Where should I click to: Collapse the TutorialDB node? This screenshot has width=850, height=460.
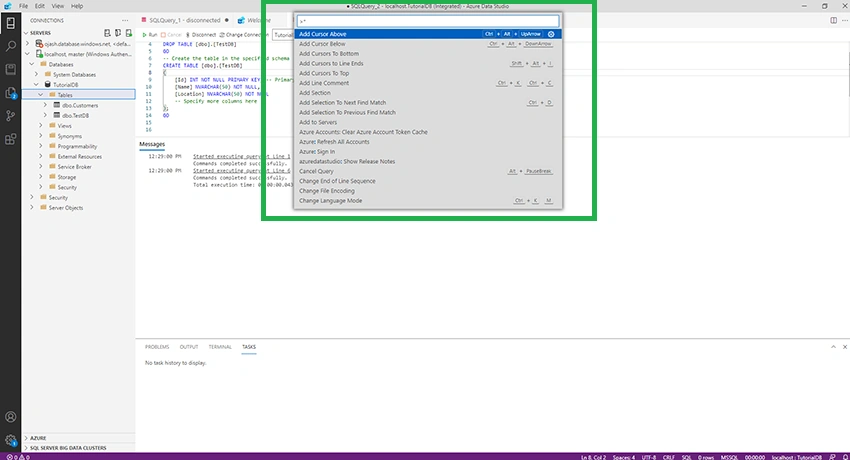(36, 85)
